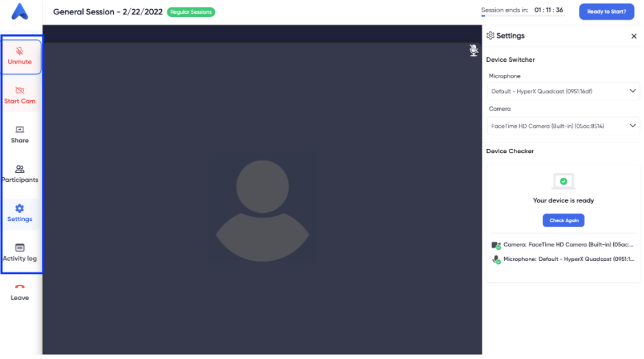Click the Ready to Start? button
Screen dimensions: 644x359
click(x=607, y=12)
